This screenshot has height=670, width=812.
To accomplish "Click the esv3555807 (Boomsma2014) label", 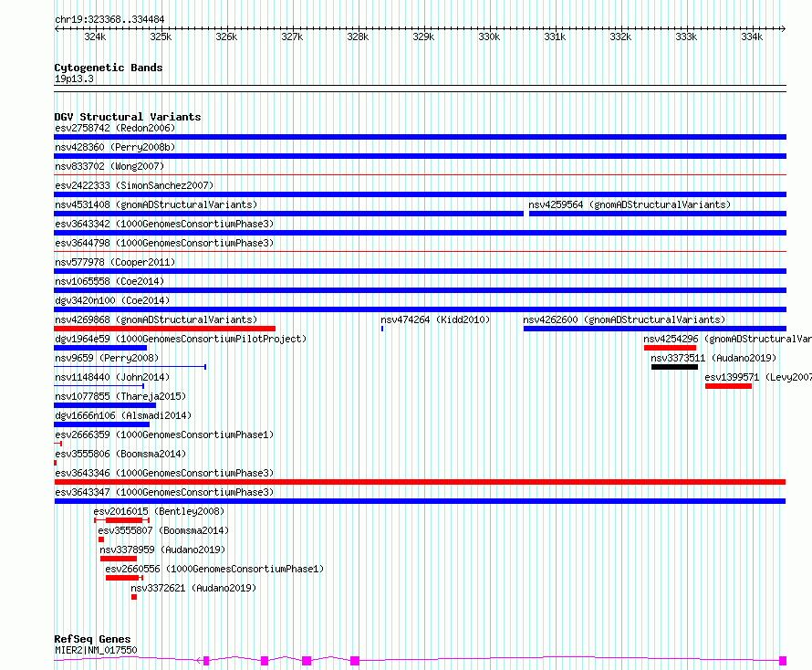I will point(163,530).
